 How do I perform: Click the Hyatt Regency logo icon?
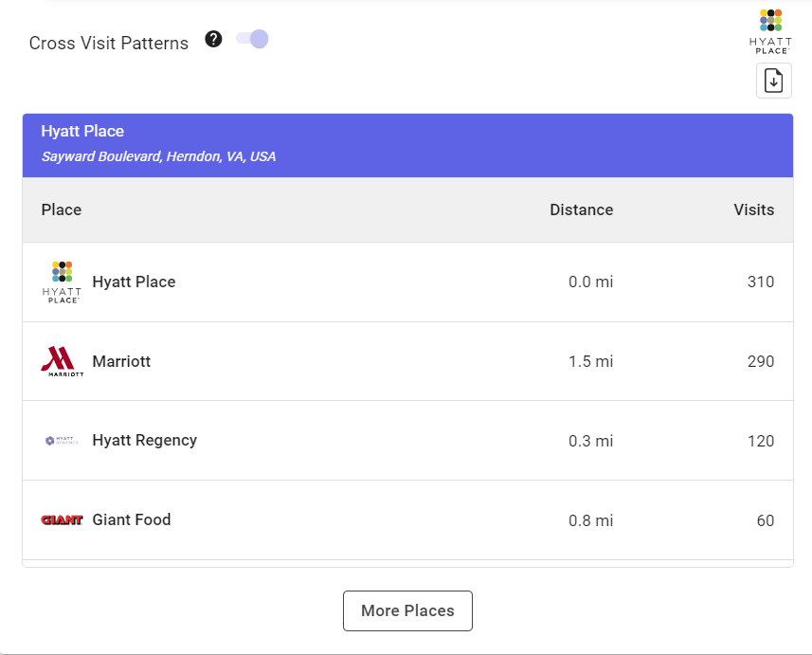(62, 441)
